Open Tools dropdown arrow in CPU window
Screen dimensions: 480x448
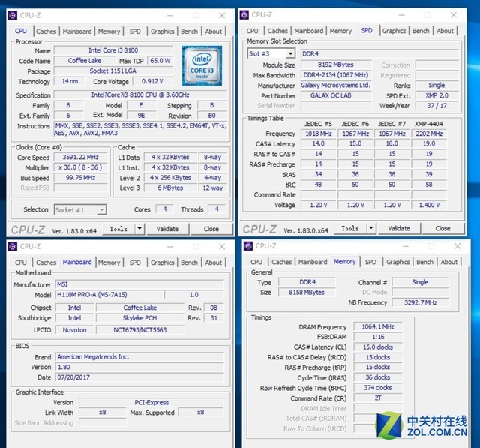(139, 228)
